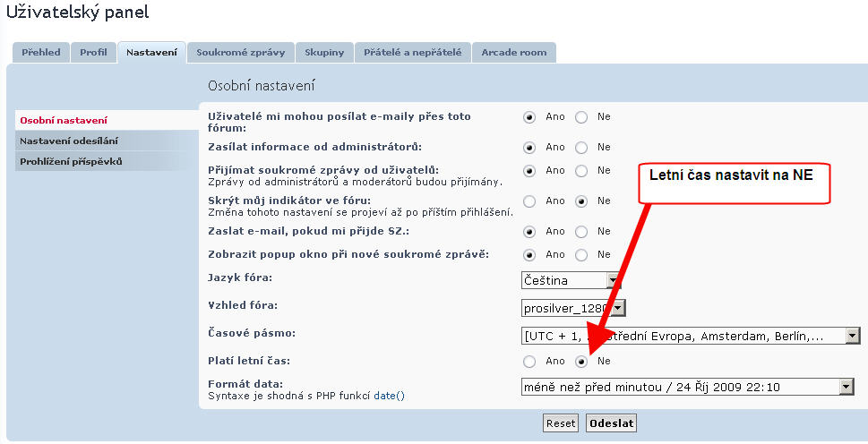
Task: Choose 'Ne' for emails from users via forum
Action: tap(581, 117)
